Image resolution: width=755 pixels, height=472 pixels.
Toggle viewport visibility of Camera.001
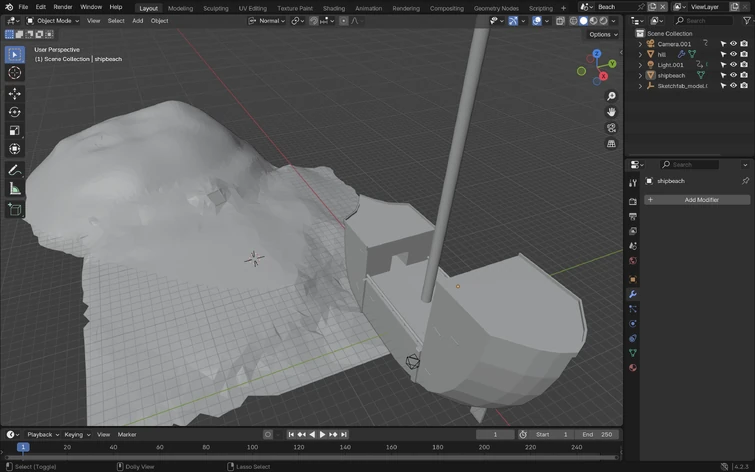coord(733,44)
